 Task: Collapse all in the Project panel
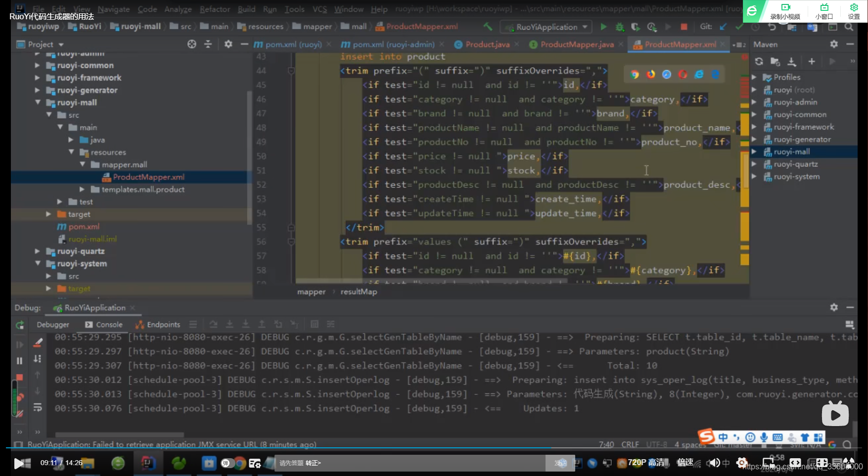coord(208,44)
